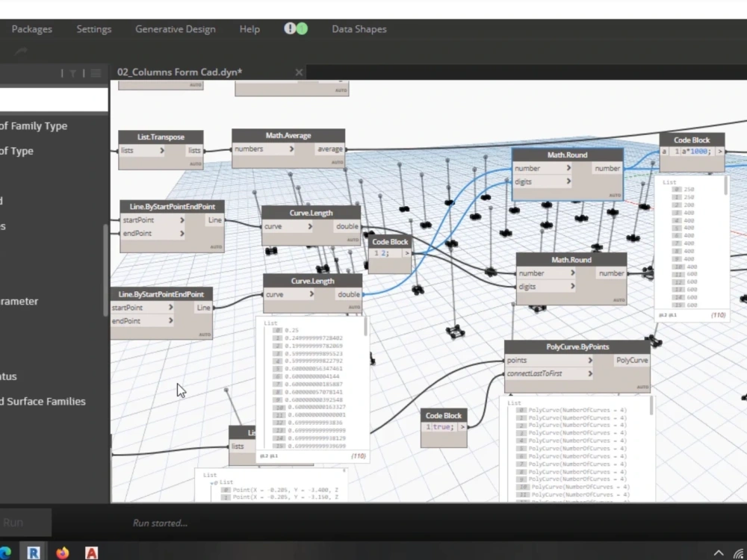Screen dimensions: 747x560
Task: Click the notification alert icon in the toolbar
Action: click(290, 28)
